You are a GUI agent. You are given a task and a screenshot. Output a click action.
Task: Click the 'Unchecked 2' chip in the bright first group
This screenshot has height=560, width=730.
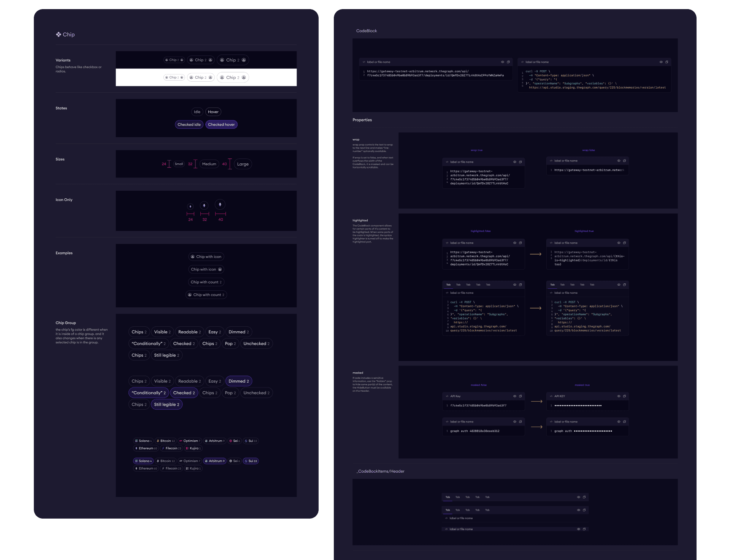(x=257, y=343)
